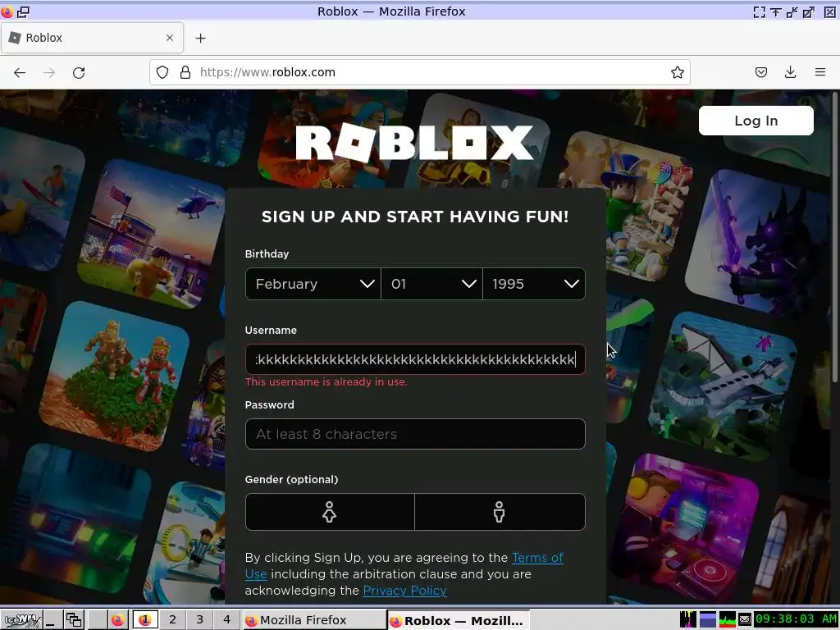This screenshot has width=840, height=630.
Task: Click the DJ with headphones thumbnail
Action: (x=683, y=527)
